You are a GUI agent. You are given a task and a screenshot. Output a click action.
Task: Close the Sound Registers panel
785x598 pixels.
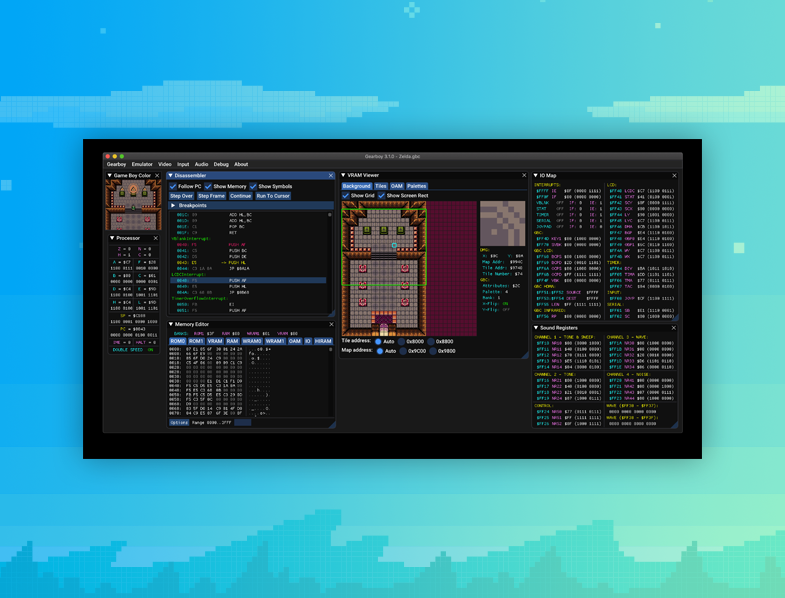(x=674, y=328)
